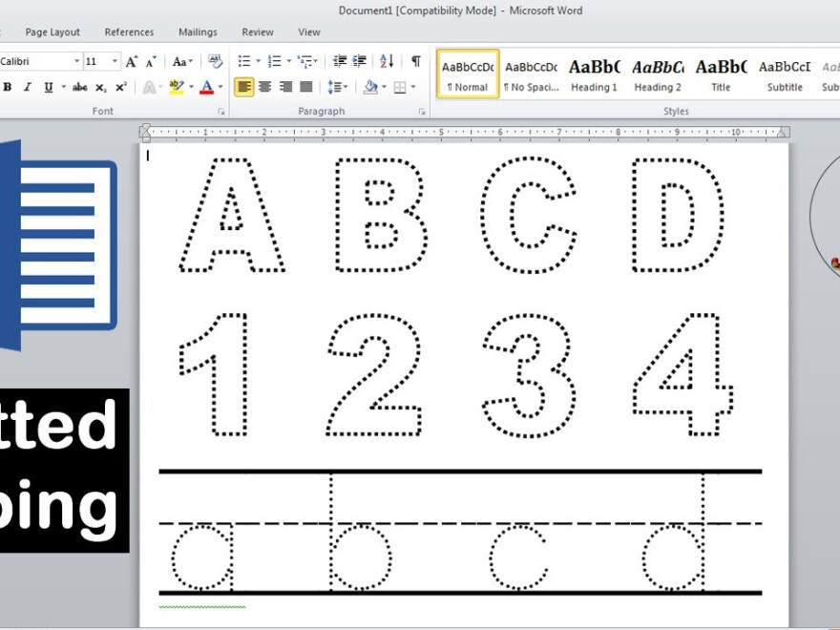
Task: Open the Borders dropdown arrow
Action: click(x=413, y=87)
